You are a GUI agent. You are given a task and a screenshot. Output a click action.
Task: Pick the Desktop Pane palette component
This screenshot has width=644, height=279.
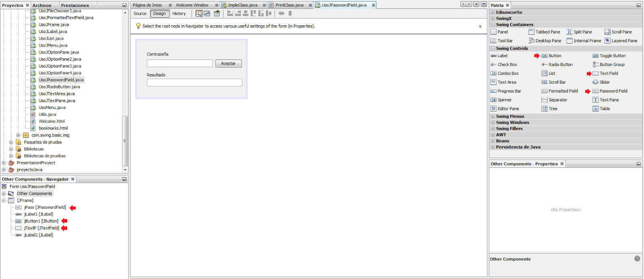click(x=545, y=41)
